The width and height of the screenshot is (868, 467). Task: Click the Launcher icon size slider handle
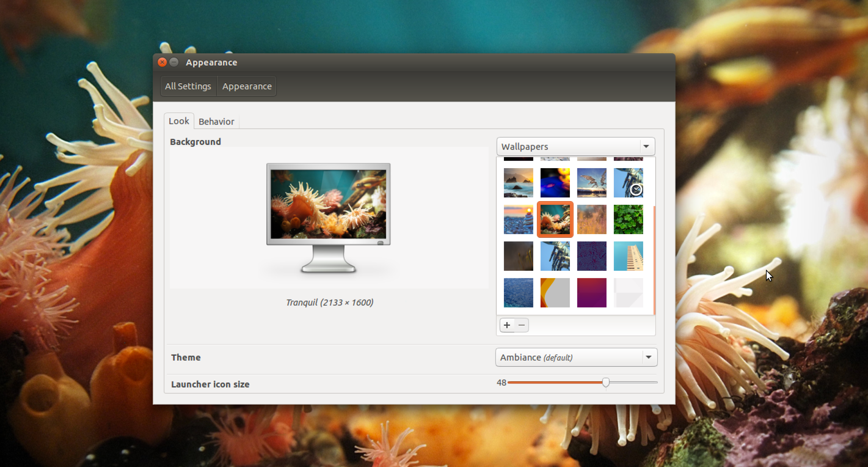coord(605,383)
